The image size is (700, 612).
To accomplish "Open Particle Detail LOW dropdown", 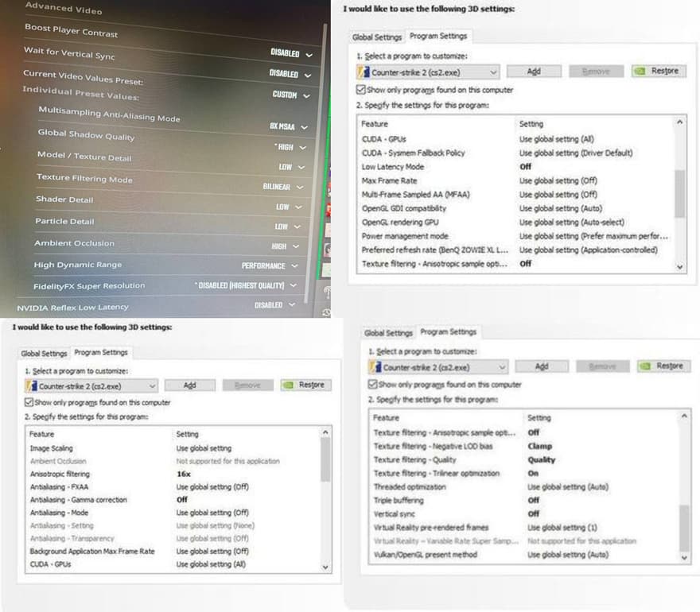I will [287, 227].
